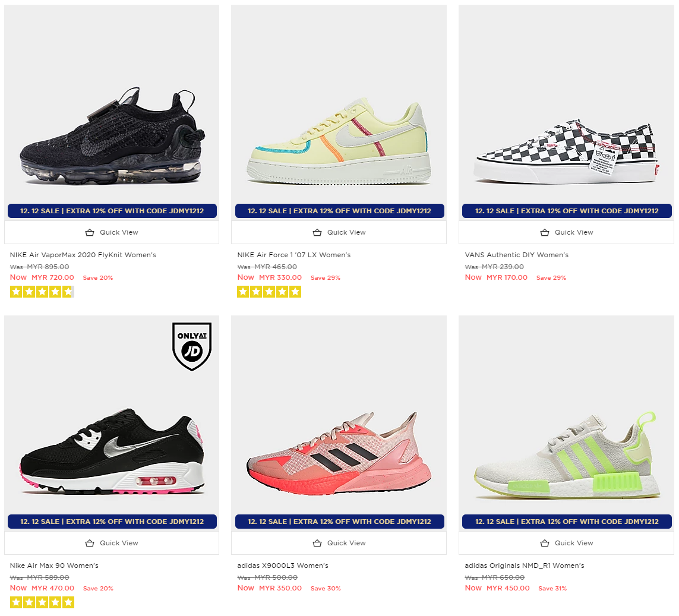Click the black VaporMax FlyKnit shoe image
The height and width of the screenshot is (616, 679).
coord(112,137)
